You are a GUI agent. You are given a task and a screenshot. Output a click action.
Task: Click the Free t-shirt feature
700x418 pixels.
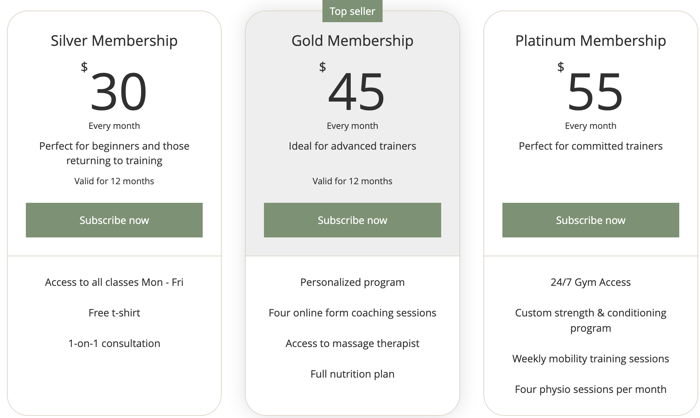(x=114, y=313)
